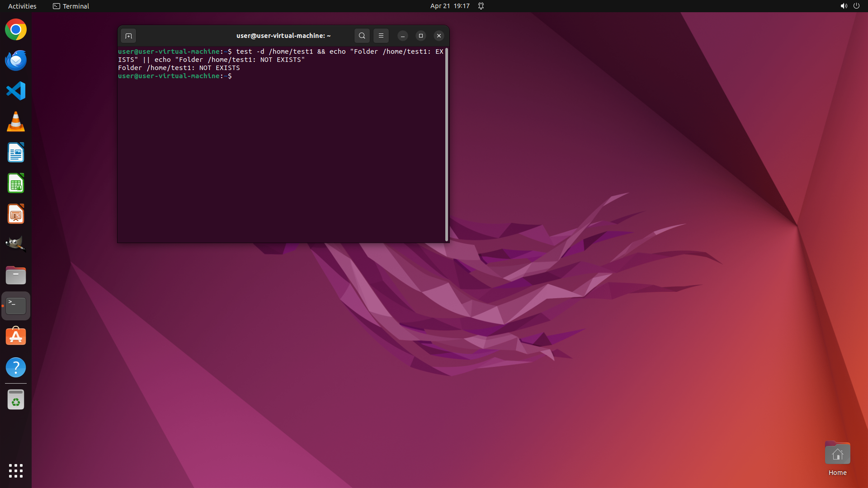Show Applications grid

point(16,470)
